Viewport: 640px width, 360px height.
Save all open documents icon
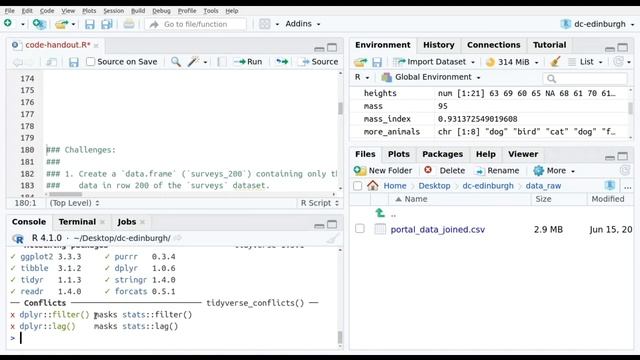pos(107,24)
